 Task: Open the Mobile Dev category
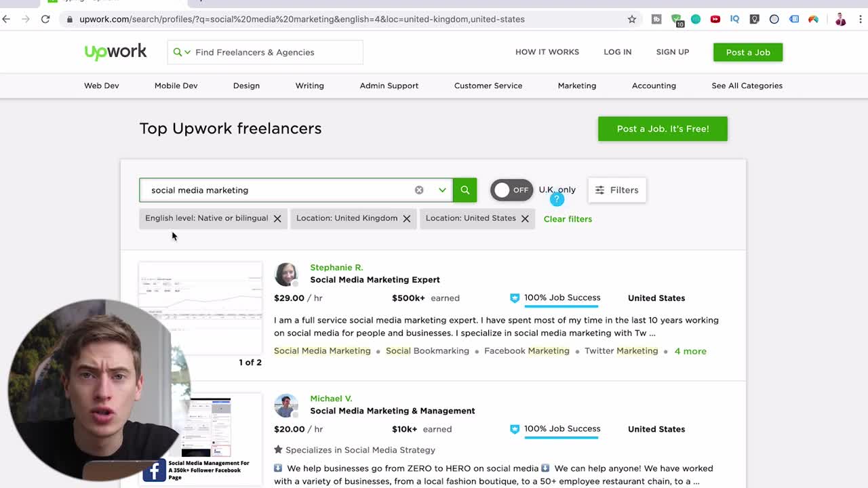coord(176,85)
